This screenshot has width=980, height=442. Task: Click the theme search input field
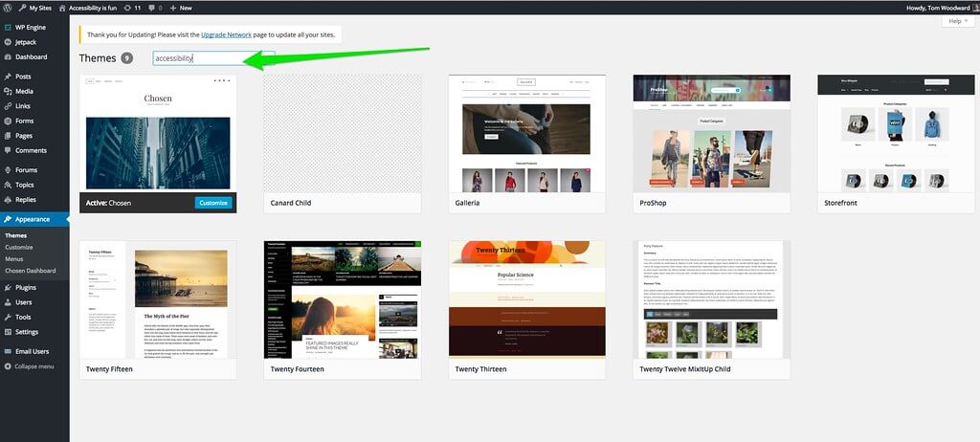coord(213,58)
